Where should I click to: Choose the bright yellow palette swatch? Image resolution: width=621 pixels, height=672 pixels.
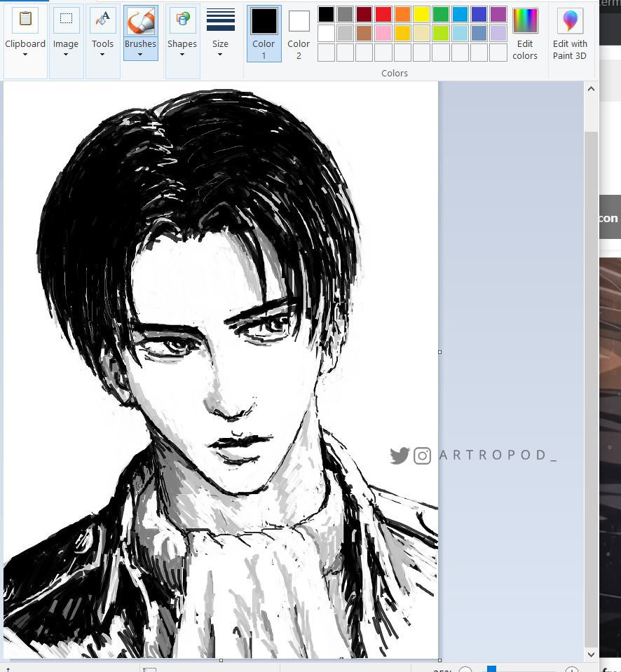pos(422,14)
